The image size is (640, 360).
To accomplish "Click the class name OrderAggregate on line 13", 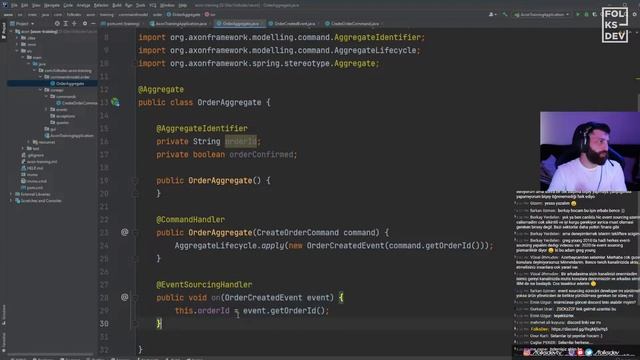I will 229,102.
